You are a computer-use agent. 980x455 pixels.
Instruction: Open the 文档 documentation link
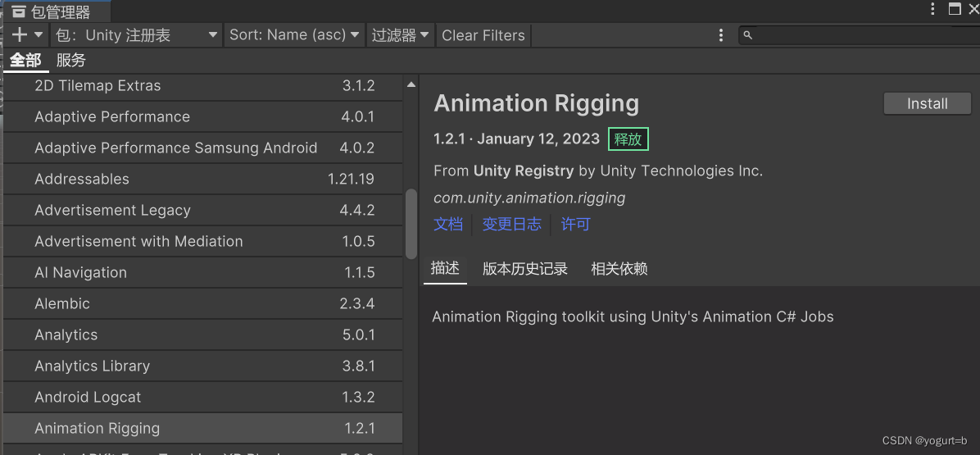[448, 225]
